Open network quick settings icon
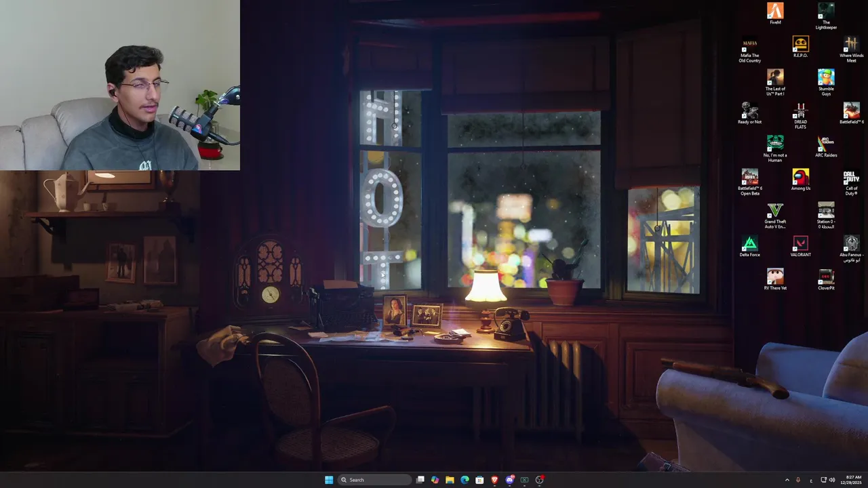868x488 pixels. coord(824,480)
